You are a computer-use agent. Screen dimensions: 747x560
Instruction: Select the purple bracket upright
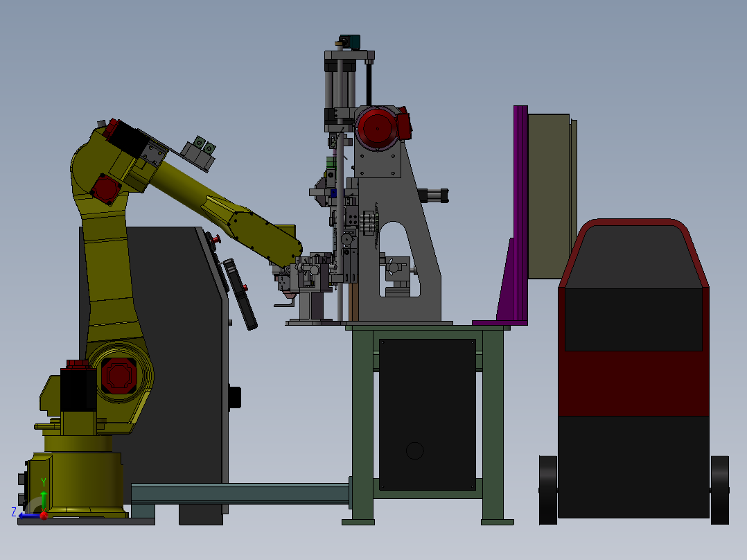pos(520,214)
